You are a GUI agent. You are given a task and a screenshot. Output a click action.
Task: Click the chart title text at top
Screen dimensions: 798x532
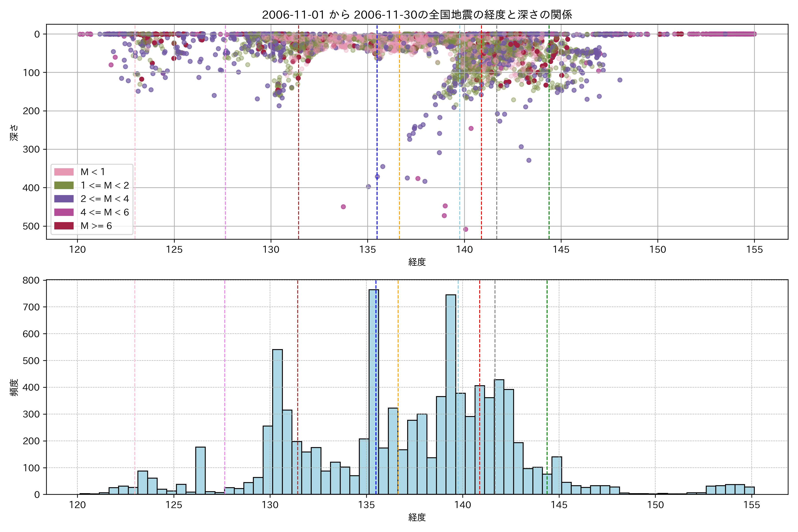click(417, 15)
